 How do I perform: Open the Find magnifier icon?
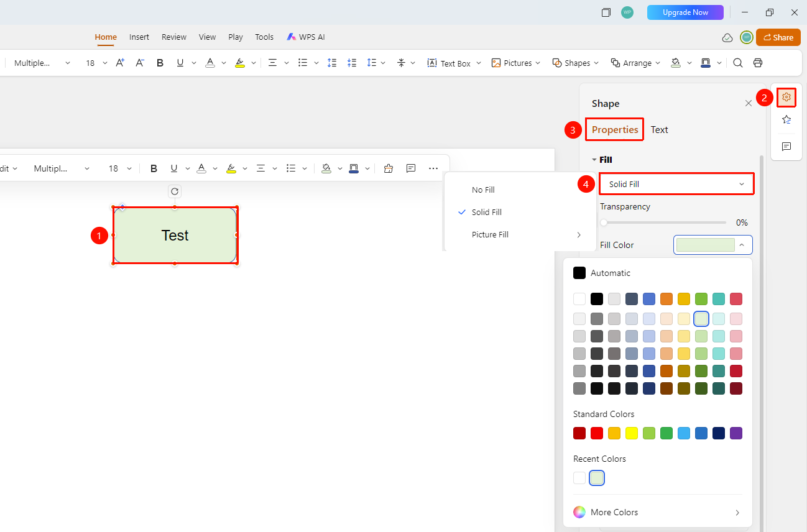pyautogui.click(x=738, y=63)
